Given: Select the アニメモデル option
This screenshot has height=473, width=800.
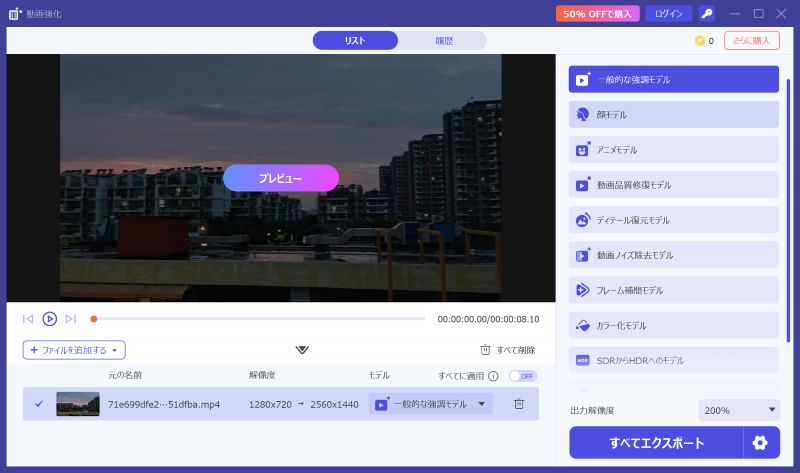Looking at the screenshot, I should click(673, 150).
